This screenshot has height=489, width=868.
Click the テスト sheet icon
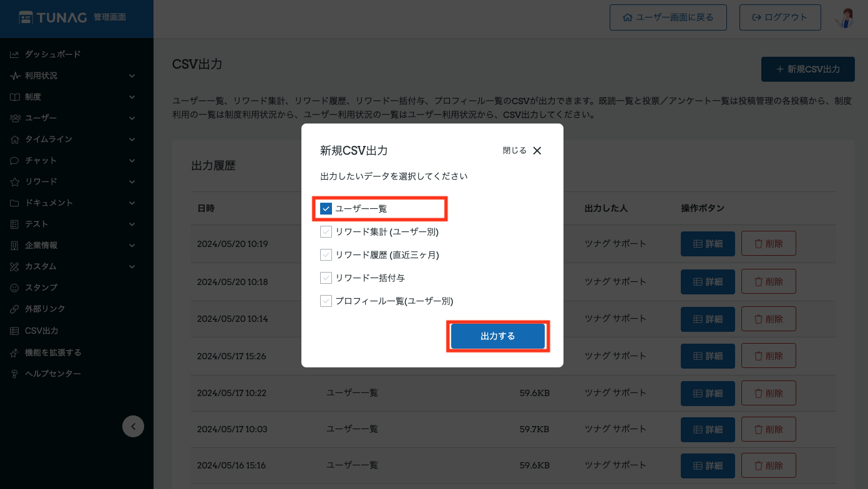[x=14, y=225]
